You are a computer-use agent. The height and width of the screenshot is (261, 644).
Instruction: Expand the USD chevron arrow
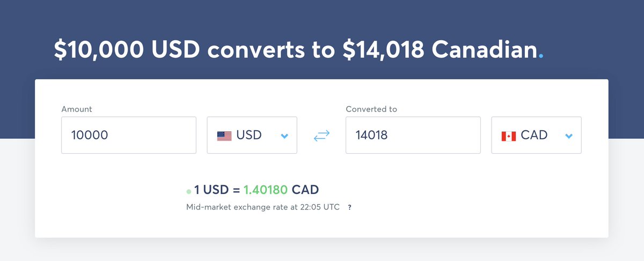click(x=284, y=136)
